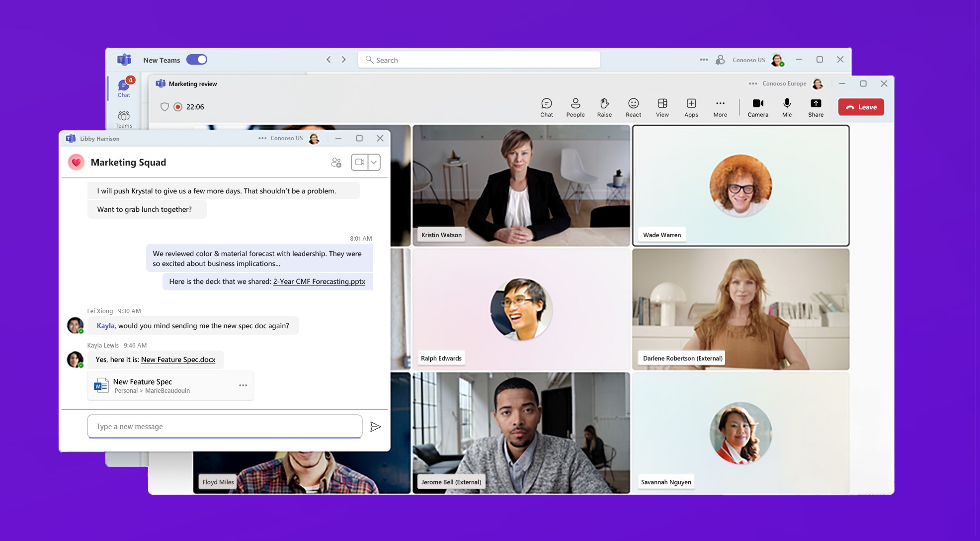Select Wade Warren's video tile
The height and width of the screenshot is (541, 980).
pyautogui.click(x=740, y=185)
